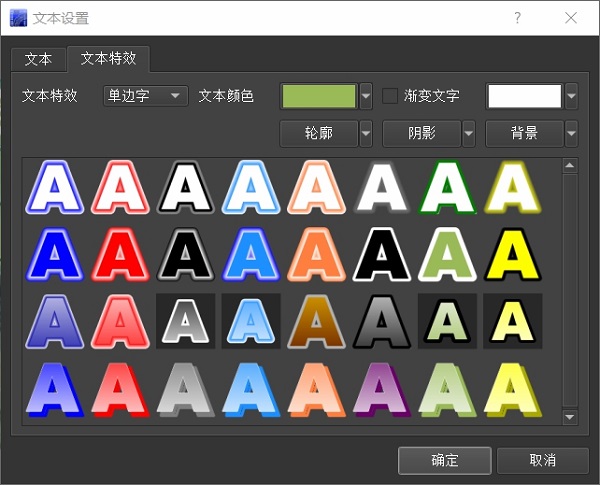
Task: Enable the 渐变文字 gradient text checkbox
Action: [x=391, y=96]
